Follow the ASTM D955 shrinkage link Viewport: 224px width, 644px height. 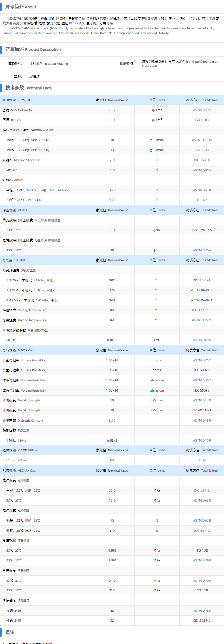(x=202, y=170)
